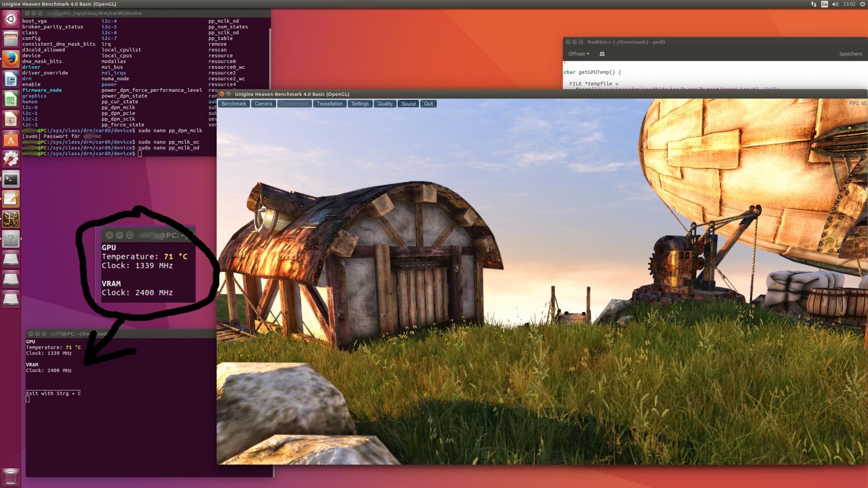Open the network indicator in the top panel
The image size is (868, 488).
pos(813,4)
